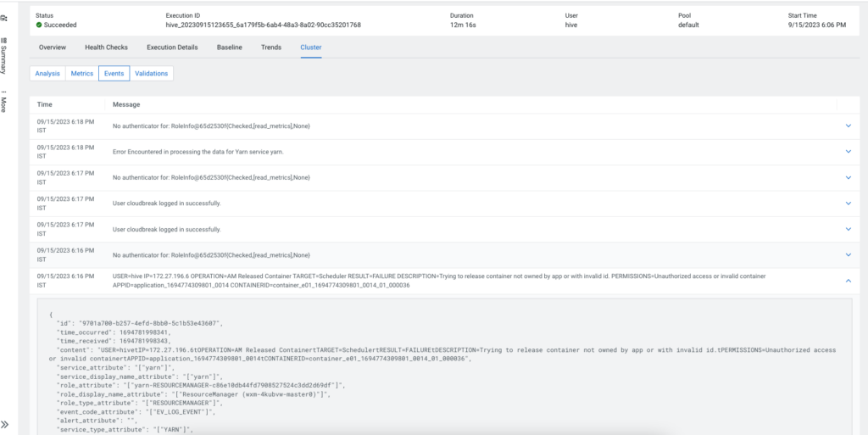This screenshot has height=435, width=868.
Task: Click the top icon in left sidebar
Action: (x=5, y=16)
